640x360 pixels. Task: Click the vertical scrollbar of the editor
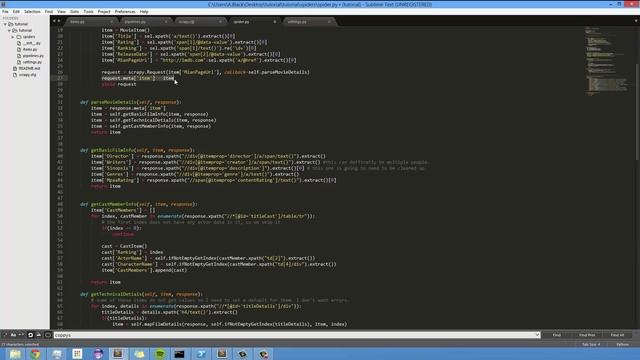click(x=637, y=112)
